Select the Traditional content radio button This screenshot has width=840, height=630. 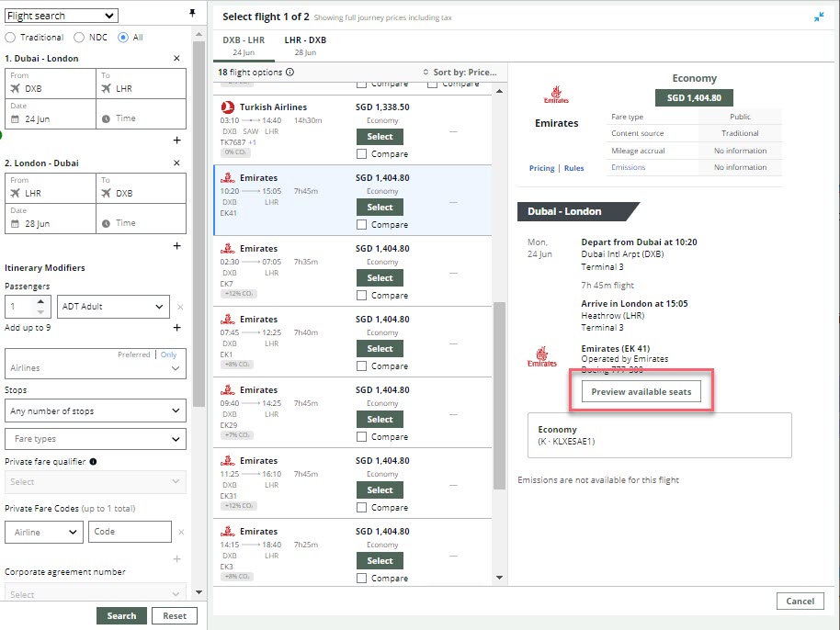click(x=9, y=38)
